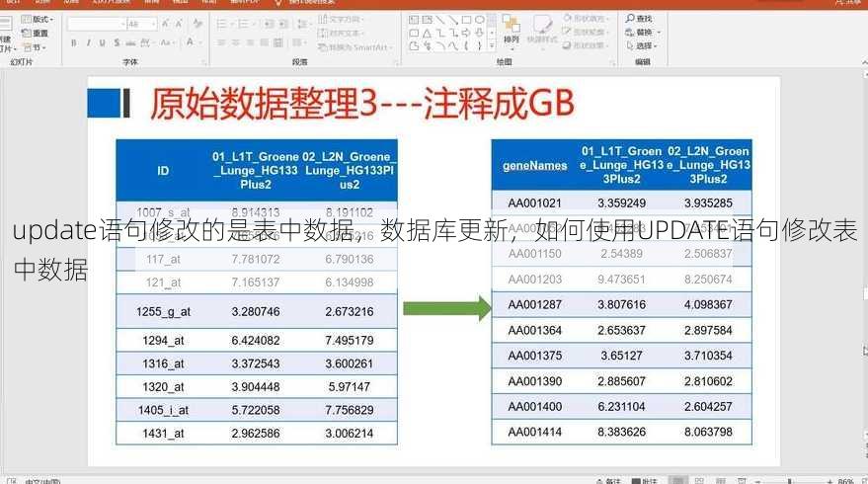Open the font name combo box
This screenshot has height=484, width=868.
click(97, 24)
